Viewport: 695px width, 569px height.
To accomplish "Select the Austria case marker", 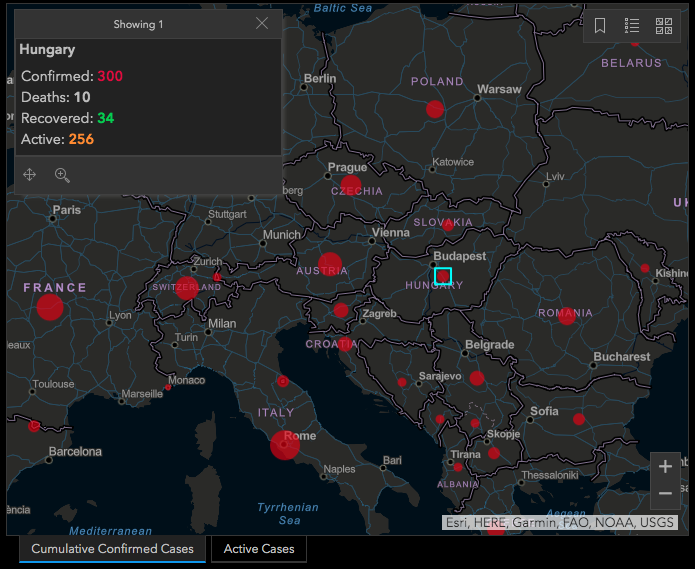I will pyautogui.click(x=330, y=264).
